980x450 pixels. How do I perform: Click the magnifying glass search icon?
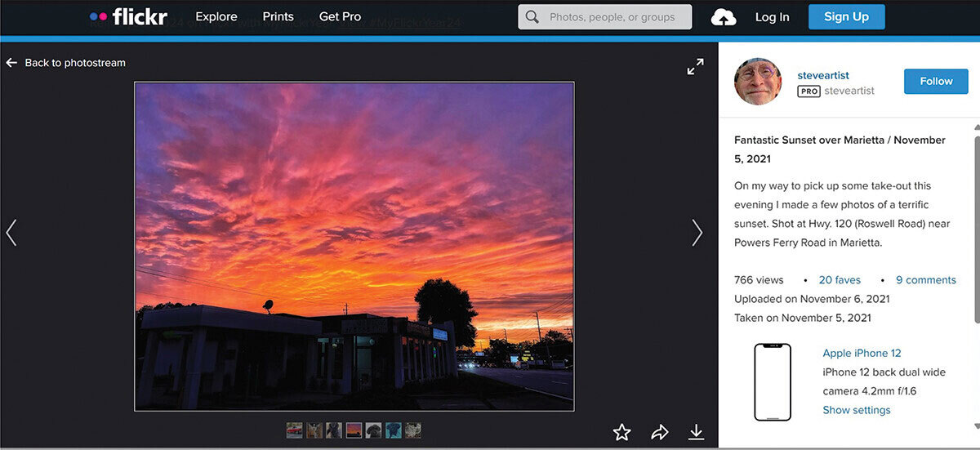click(x=532, y=16)
